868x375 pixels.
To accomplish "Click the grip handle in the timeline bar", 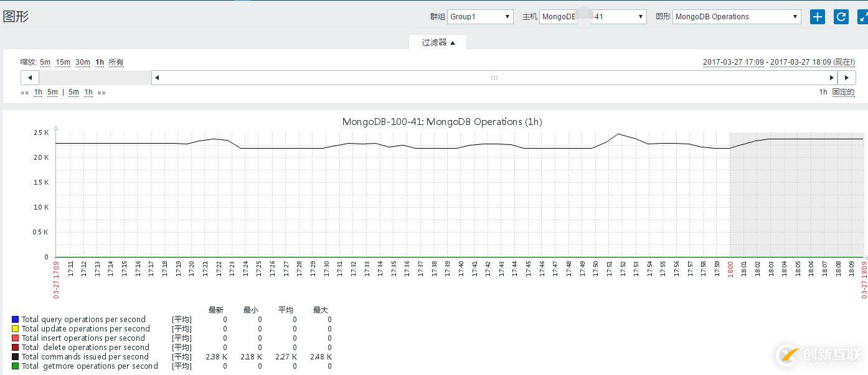I will [494, 77].
